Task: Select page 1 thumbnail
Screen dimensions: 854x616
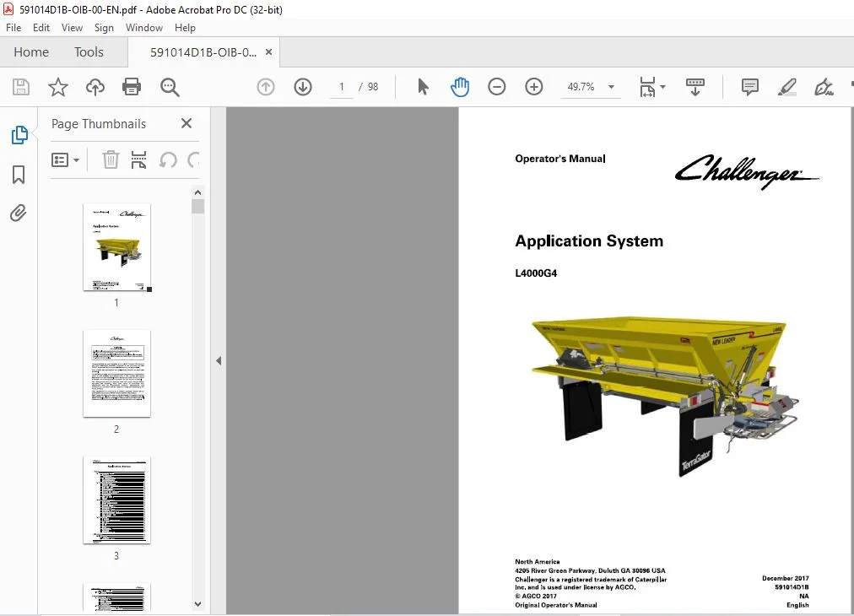Action: coord(116,247)
